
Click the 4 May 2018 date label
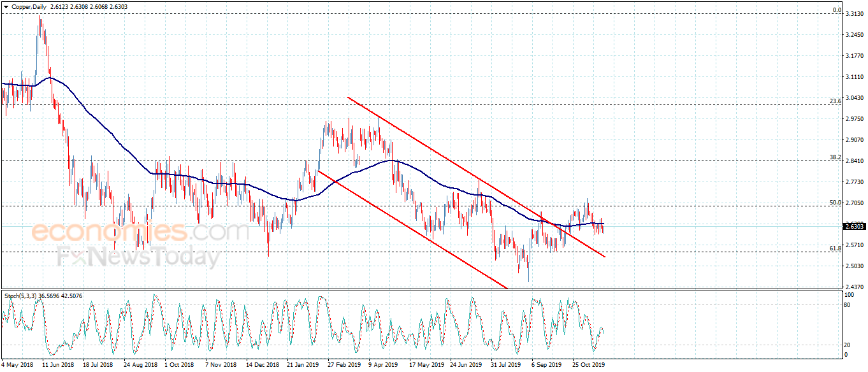coord(17,366)
